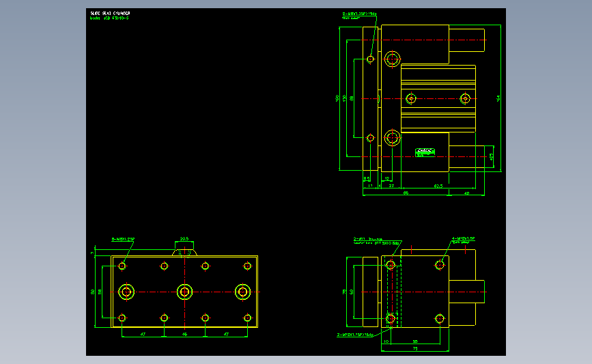Image resolution: width=592 pixels, height=364 pixels.
Task: Select the 164 vertical dimension on right edge
Action: (498, 98)
